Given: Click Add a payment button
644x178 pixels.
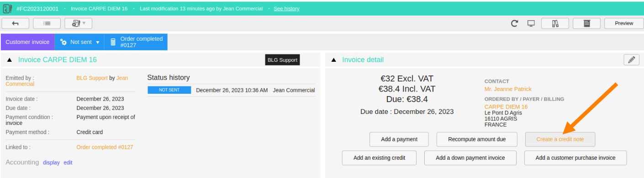Looking at the screenshot, I should (x=399, y=139).
